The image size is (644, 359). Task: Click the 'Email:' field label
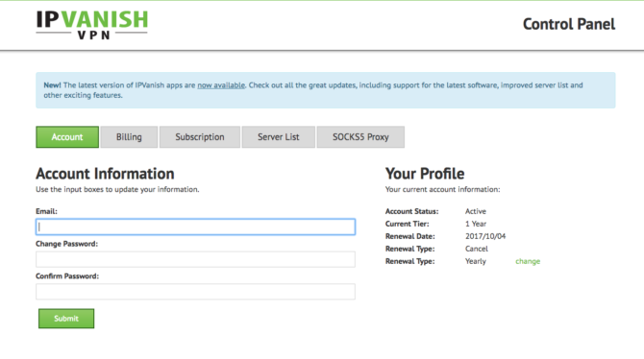coord(46,211)
